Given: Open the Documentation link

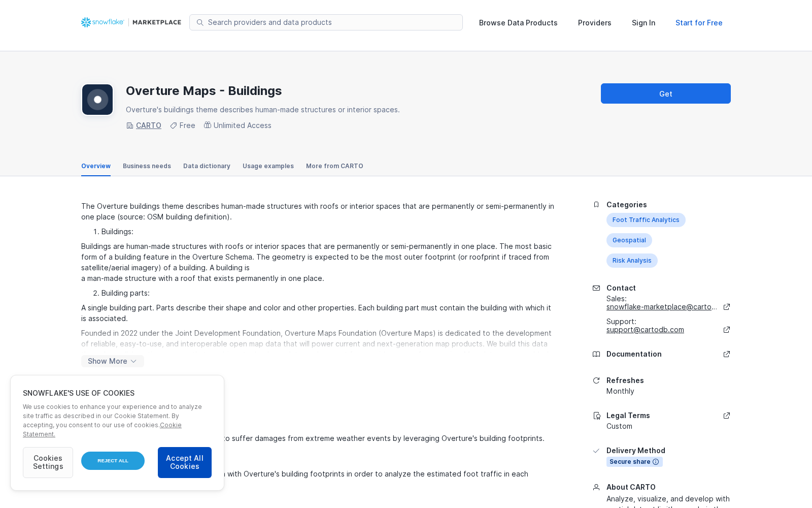Looking at the screenshot, I should 634,354.
